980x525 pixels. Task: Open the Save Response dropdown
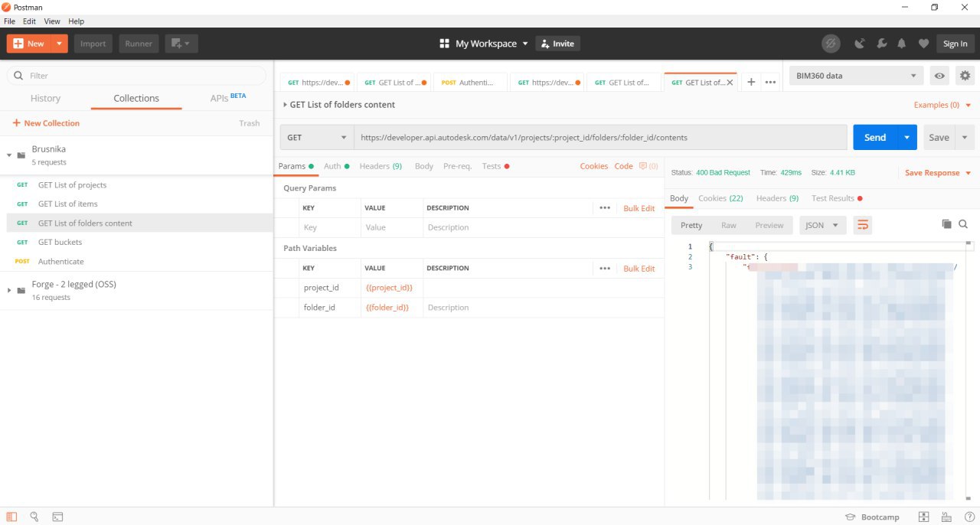[938, 173]
